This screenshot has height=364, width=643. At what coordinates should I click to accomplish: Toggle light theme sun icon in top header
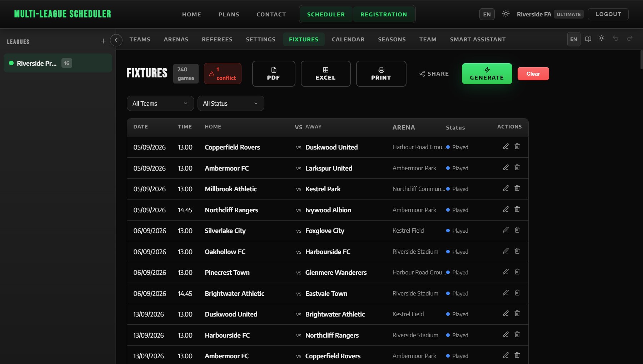505,14
